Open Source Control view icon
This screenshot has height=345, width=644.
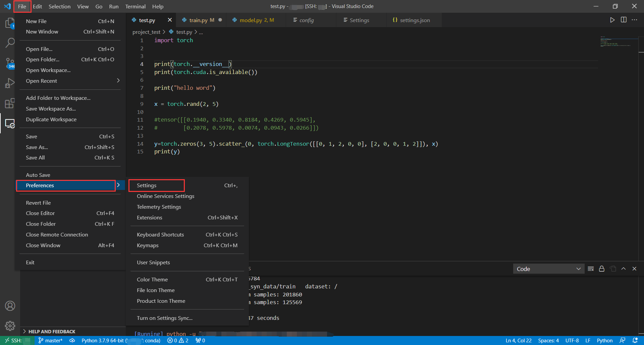click(x=10, y=63)
